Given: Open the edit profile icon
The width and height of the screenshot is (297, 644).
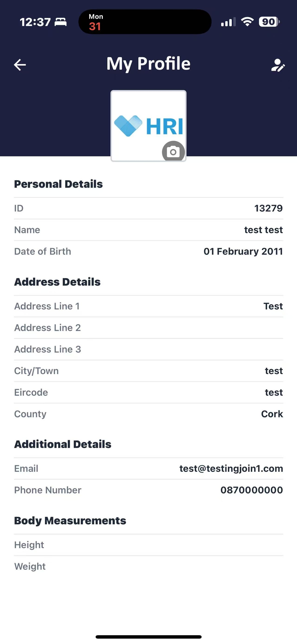Looking at the screenshot, I should [x=278, y=65].
